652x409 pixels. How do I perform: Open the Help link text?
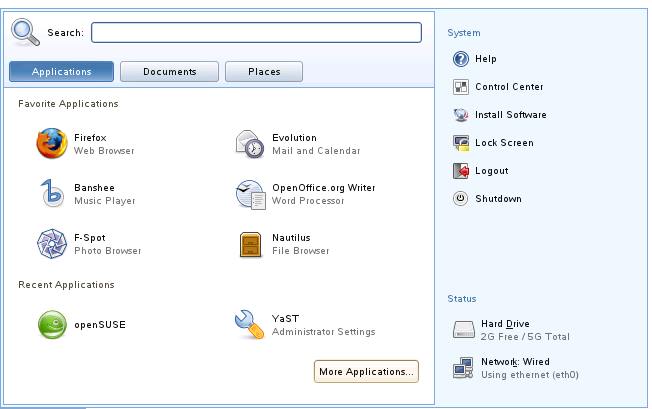coord(486,59)
